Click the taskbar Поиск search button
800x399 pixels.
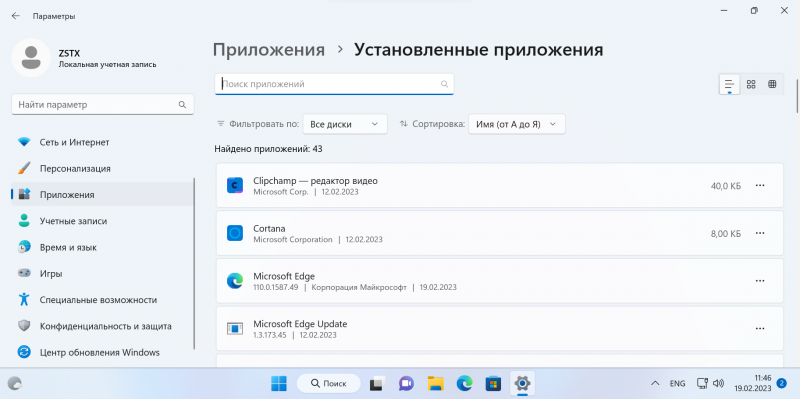[329, 383]
